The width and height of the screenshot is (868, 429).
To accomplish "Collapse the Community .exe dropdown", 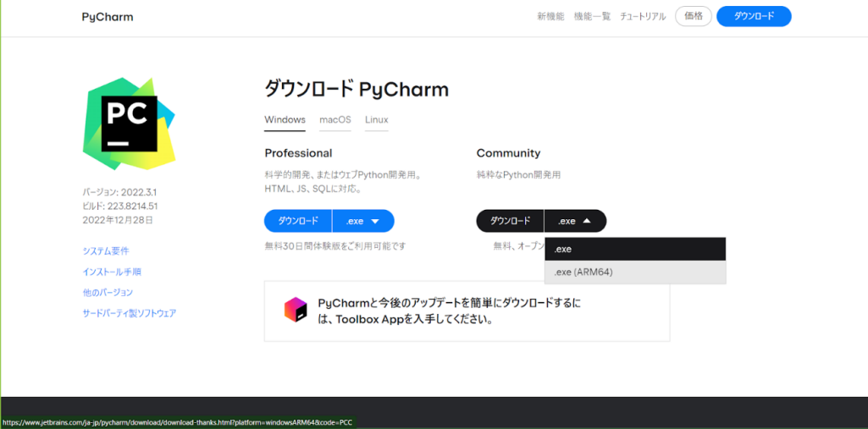I will coord(575,221).
